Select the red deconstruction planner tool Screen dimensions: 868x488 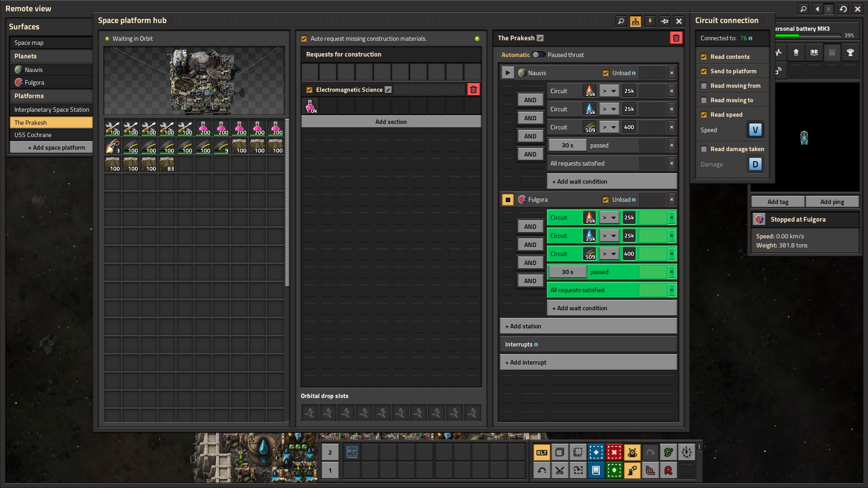point(614,452)
